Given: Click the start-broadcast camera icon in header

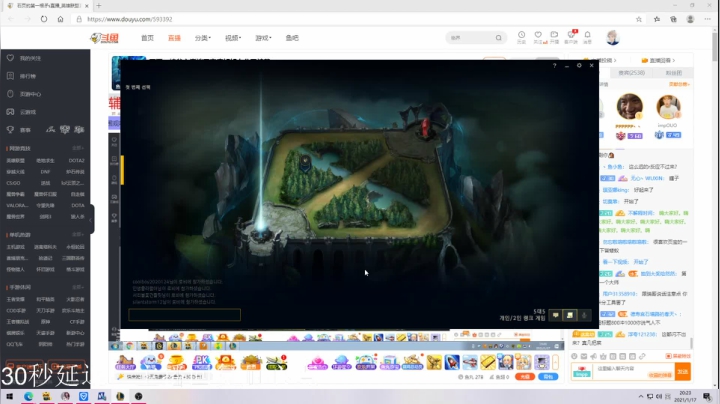Looking at the screenshot, I should coord(554,35).
